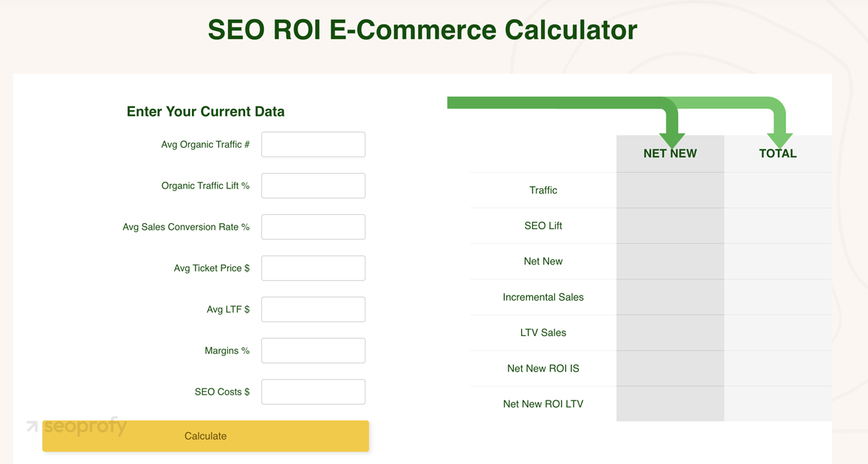Click the SEO Costs $ label text
Viewport: 868px width, 464px height.
[x=222, y=392]
